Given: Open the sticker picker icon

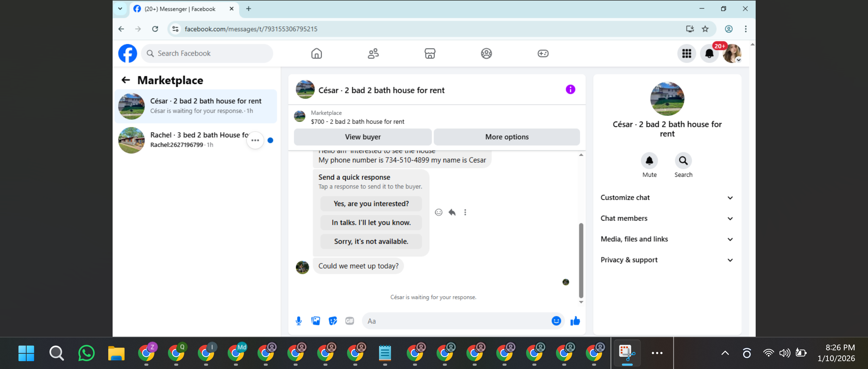Looking at the screenshot, I should coord(333,321).
